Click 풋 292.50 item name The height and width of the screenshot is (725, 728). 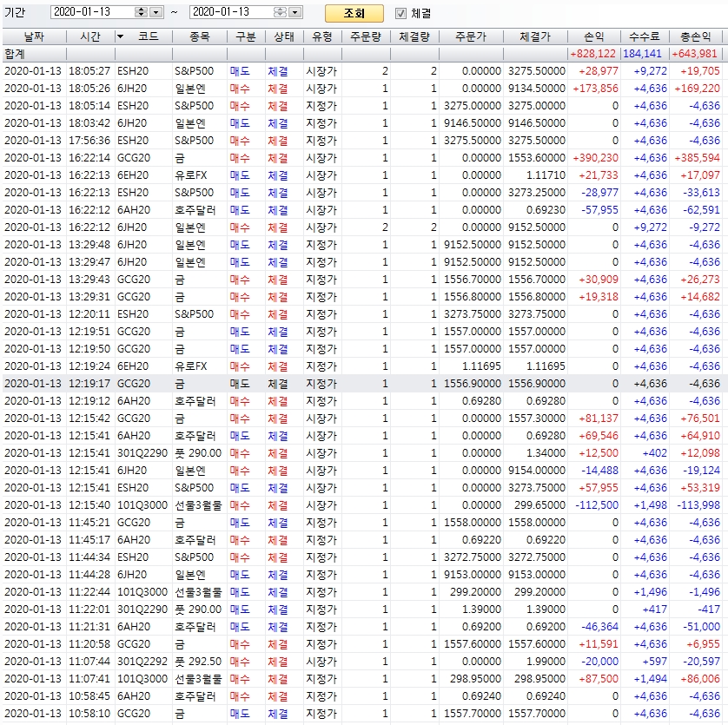[198, 662]
